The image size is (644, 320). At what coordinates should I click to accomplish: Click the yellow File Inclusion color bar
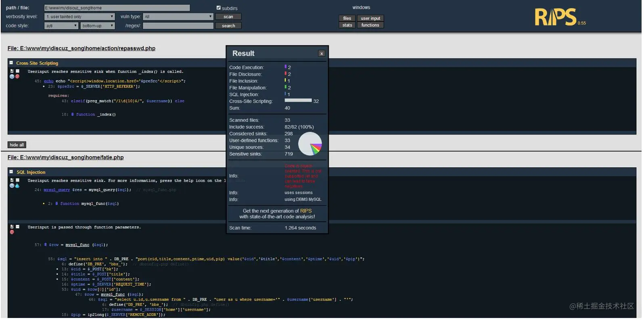(x=285, y=80)
